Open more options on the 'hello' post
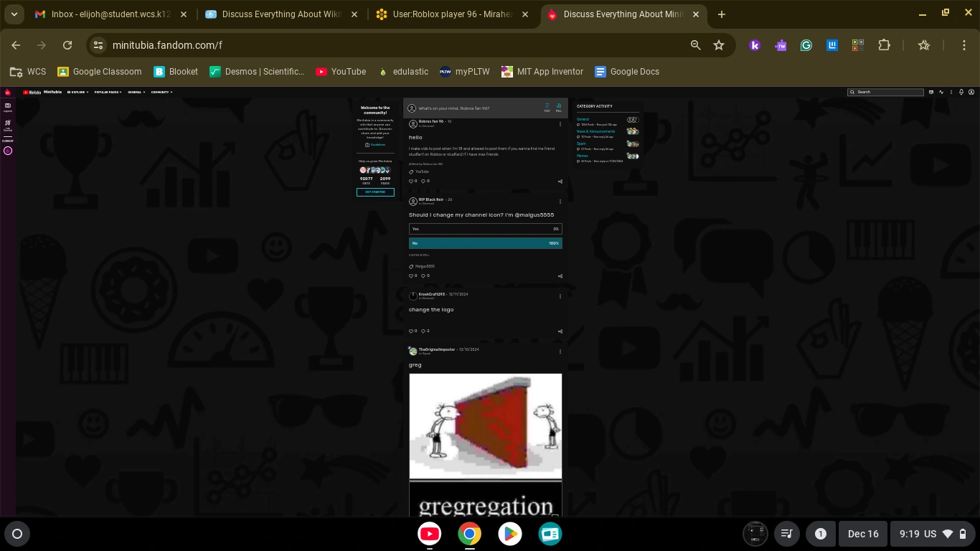The image size is (980, 551). coord(560,124)
